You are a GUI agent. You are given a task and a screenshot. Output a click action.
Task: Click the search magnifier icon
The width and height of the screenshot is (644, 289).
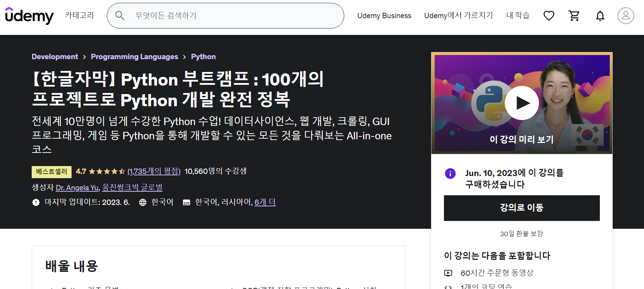tap(120, 16)
